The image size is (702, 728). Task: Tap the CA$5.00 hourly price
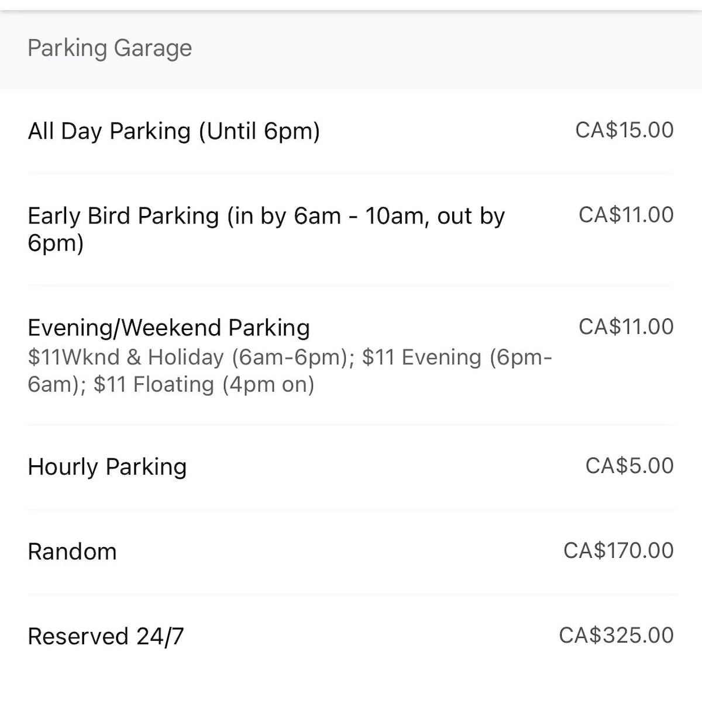(x=629, y=466)
